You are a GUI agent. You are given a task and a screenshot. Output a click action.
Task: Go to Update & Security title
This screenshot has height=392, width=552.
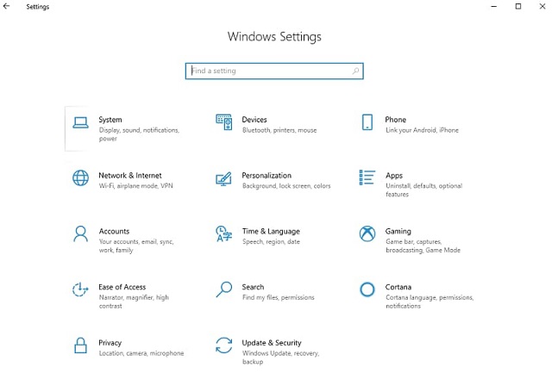tap(272, 343)
